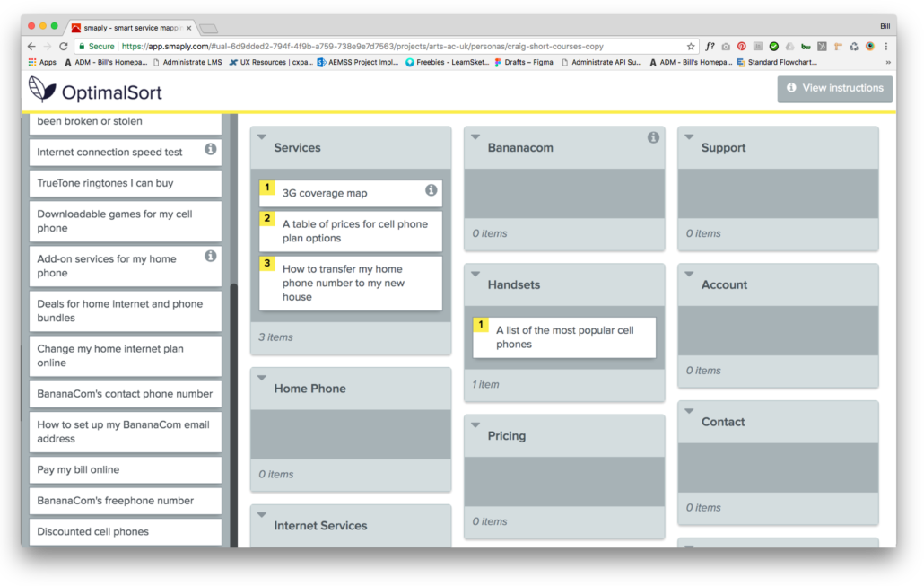Click the View instructions button

point(834,89)
